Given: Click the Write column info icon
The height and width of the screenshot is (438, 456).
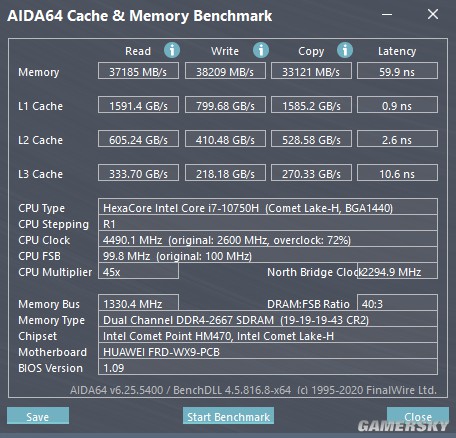Looking at the screenshot, I should tap(261, 50).
